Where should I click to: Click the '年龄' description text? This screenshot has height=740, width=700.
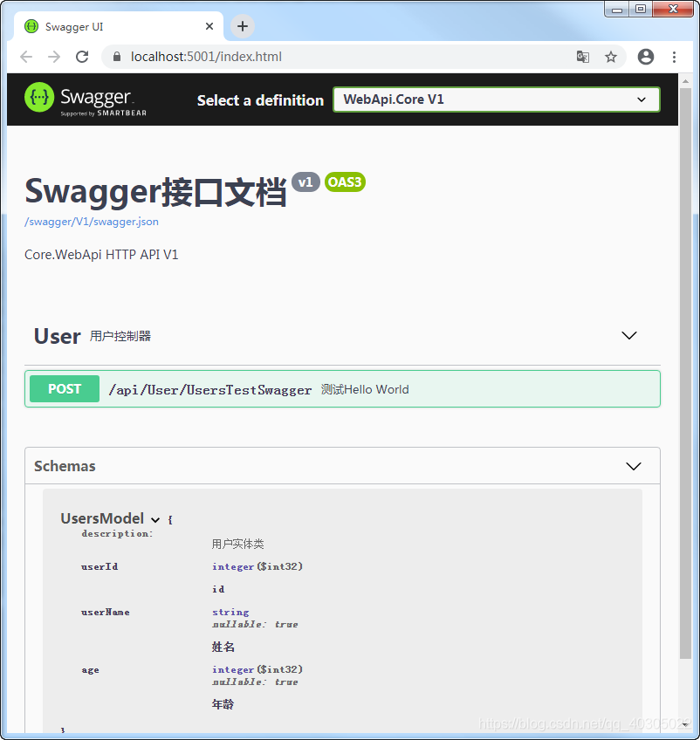pyautogui.click(x=223, y=704)
